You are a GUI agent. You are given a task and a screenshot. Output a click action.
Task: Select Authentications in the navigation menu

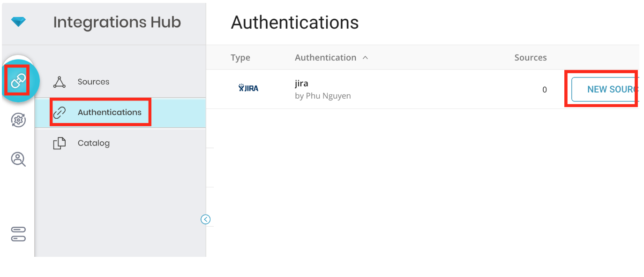point(109,112)
